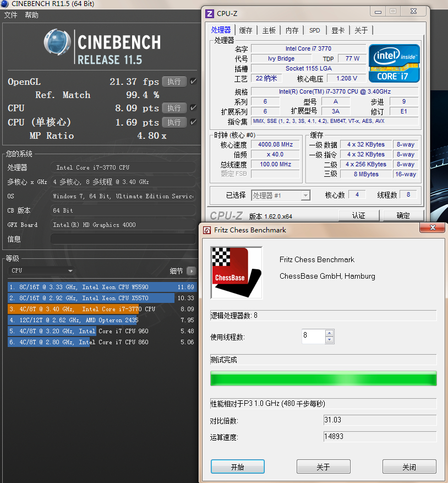The width and height of the screenshot is (448, 483).
Task: Select the Intel Core i7 CPU 860 row
Action: (102, 342)
